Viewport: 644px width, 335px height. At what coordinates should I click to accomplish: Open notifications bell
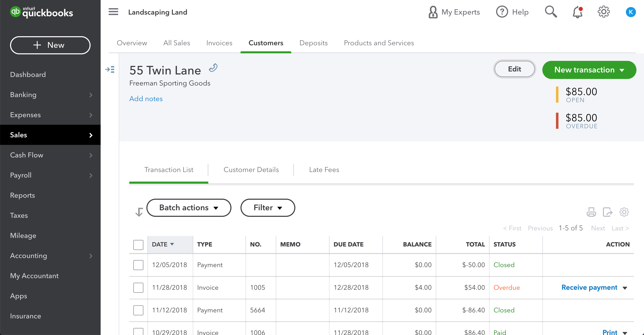coord(578,12)
